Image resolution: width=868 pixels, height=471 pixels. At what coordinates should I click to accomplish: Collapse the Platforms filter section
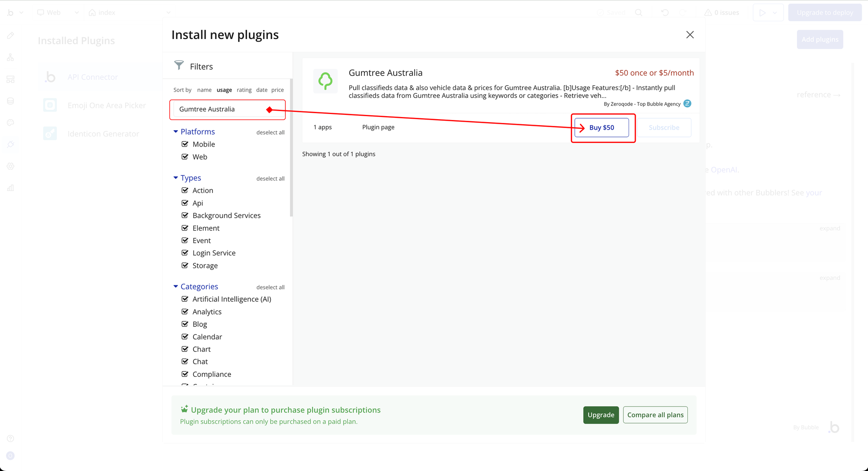(x=175, y=132)
